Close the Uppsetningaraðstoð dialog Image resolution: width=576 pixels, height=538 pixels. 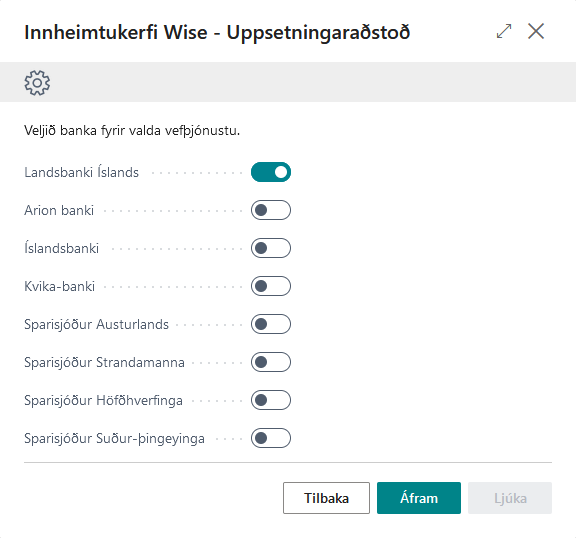click(x=536, y=31)
